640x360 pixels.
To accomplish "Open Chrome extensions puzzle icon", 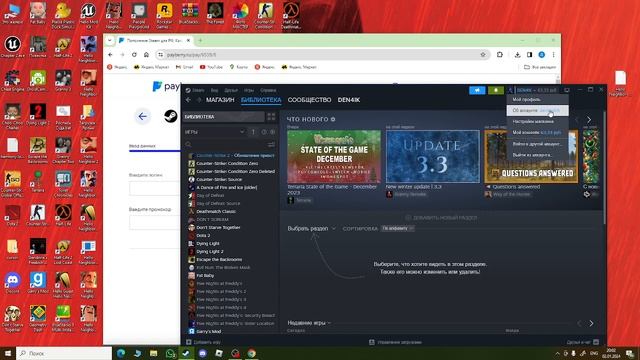I will click(500, 55).
